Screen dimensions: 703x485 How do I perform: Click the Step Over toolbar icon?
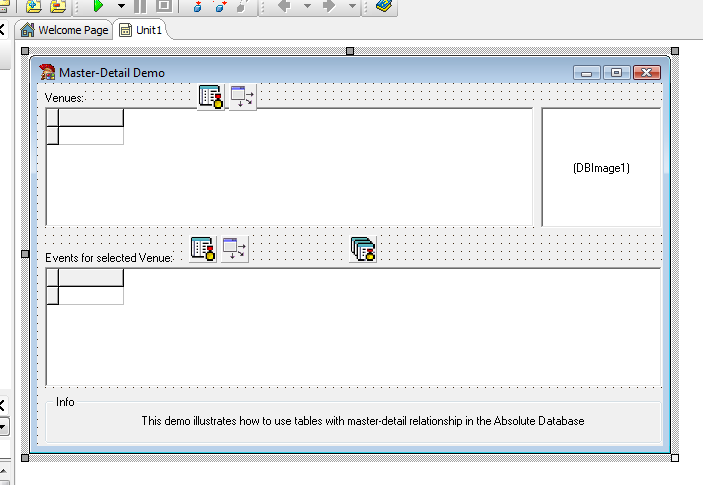[x=219, y=6]
